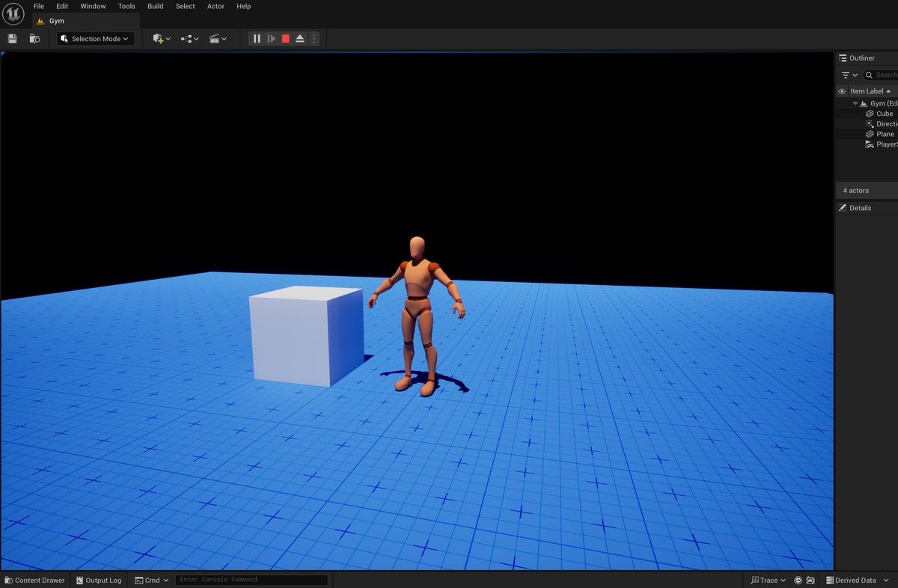898x588 pixels.
Task: Stop the running session
Action: pyautogui.click(x=285, y=38)
